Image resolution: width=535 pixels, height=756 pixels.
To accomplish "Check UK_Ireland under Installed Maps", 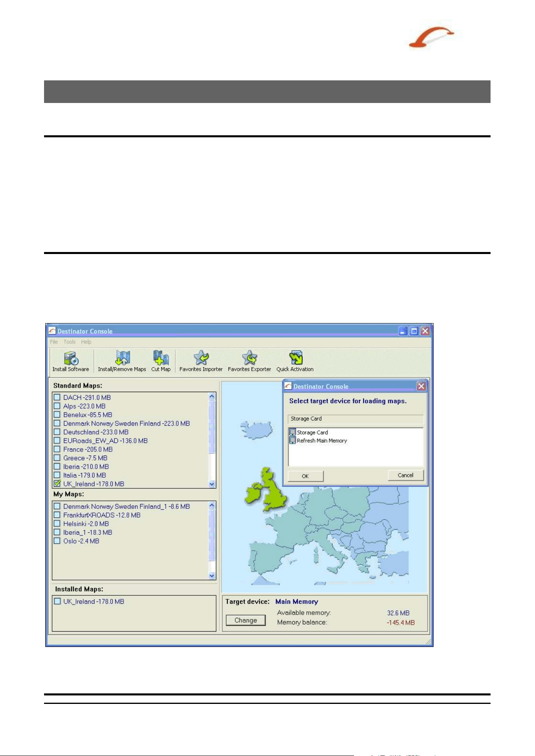I will tap(57, 601).
